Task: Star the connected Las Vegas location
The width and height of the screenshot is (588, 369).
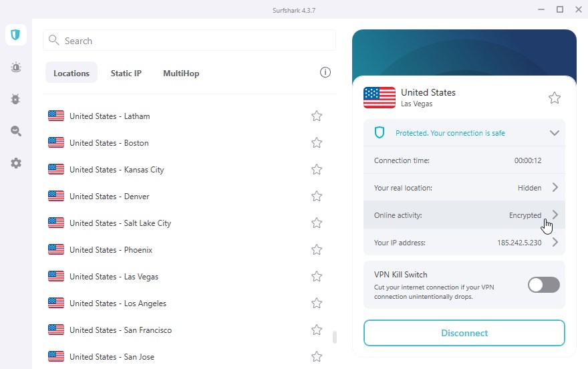Action: click(x=555, y=98)
